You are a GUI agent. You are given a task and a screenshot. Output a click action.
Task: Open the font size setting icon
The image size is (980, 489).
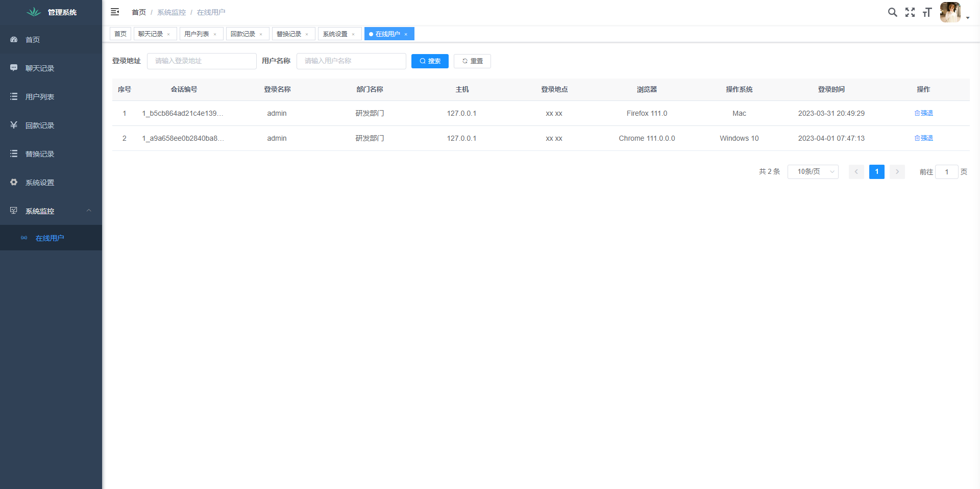[x=927, y=12]
